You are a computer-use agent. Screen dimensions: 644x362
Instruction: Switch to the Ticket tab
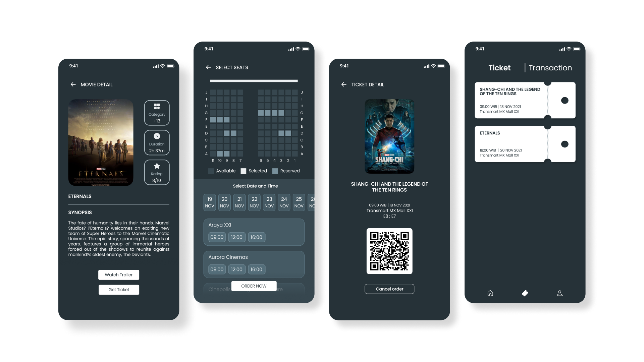[x=499, y=68]
